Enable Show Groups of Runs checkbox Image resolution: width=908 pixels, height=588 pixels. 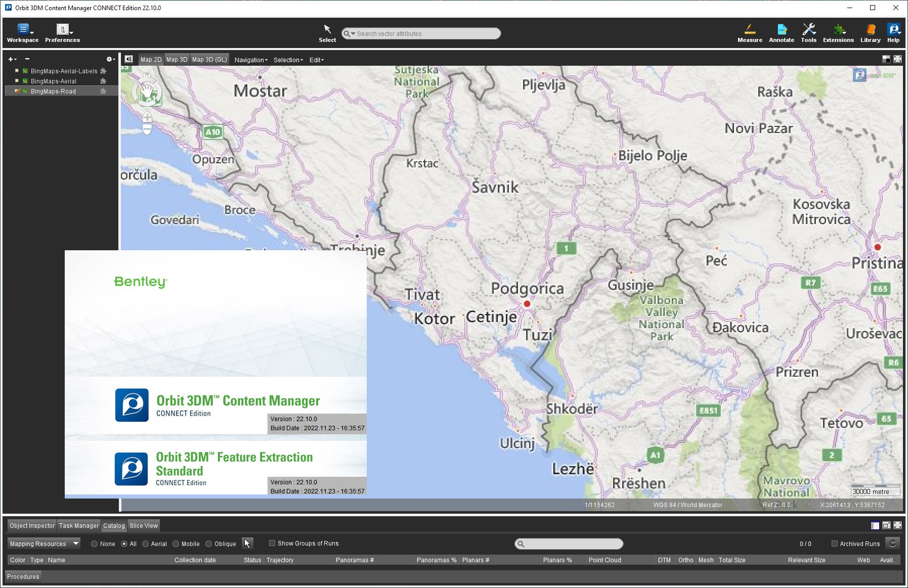[272, 544]
